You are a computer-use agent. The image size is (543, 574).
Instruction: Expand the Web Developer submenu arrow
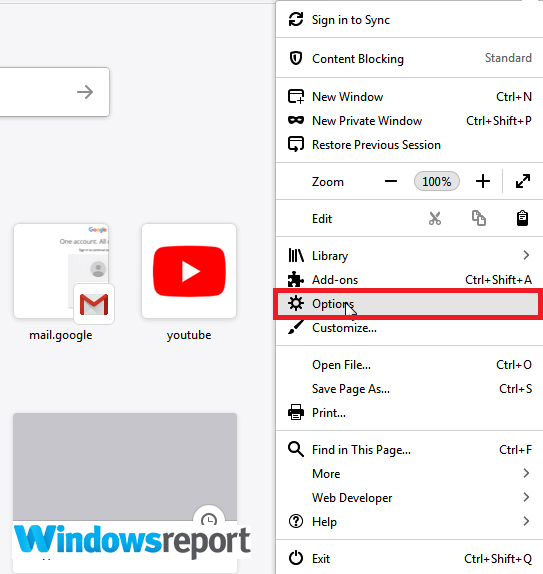(x=526, y=497)
